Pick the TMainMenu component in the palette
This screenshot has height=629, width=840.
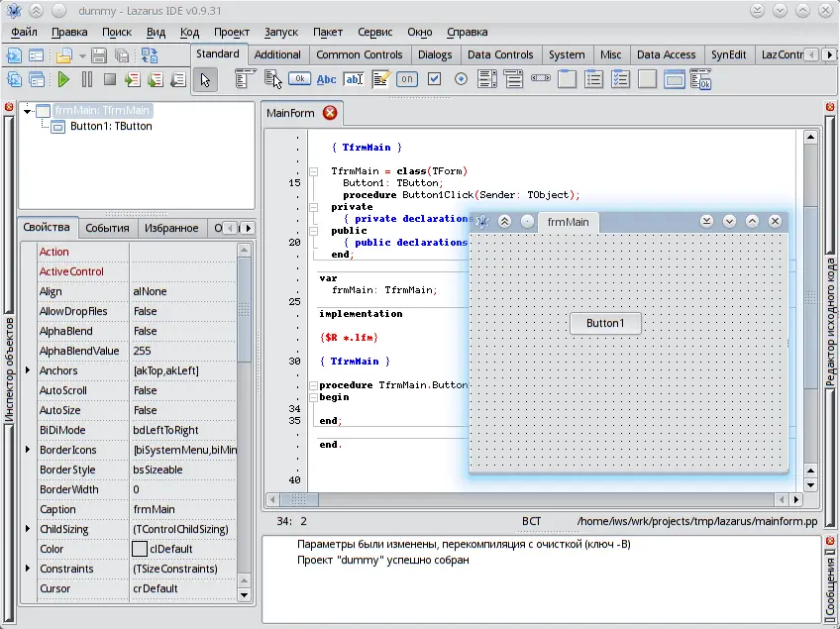246,79
